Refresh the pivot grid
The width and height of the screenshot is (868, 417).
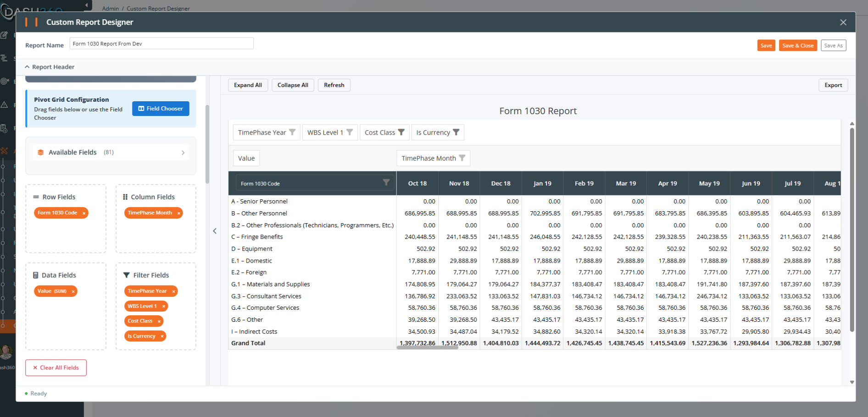tap(334, 85)
